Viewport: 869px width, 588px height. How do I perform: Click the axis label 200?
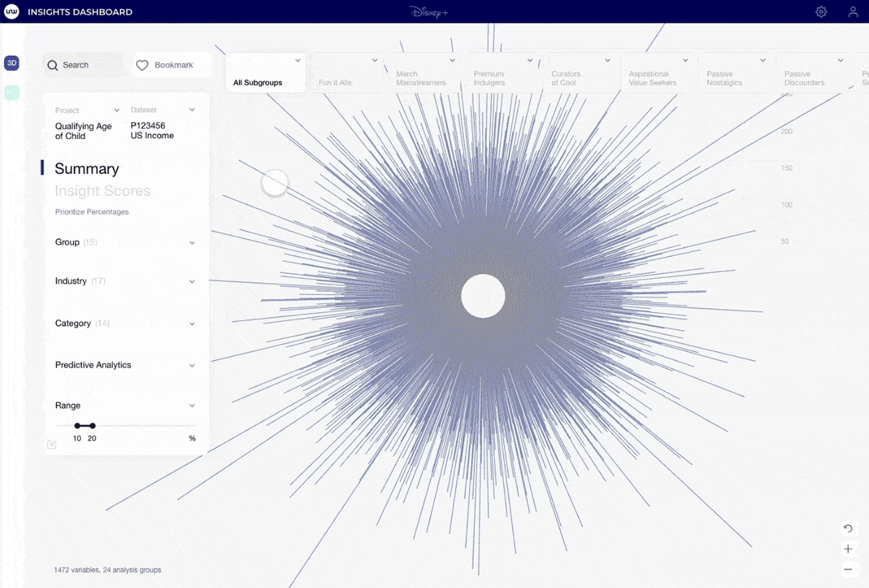click(x=786, y=132)
